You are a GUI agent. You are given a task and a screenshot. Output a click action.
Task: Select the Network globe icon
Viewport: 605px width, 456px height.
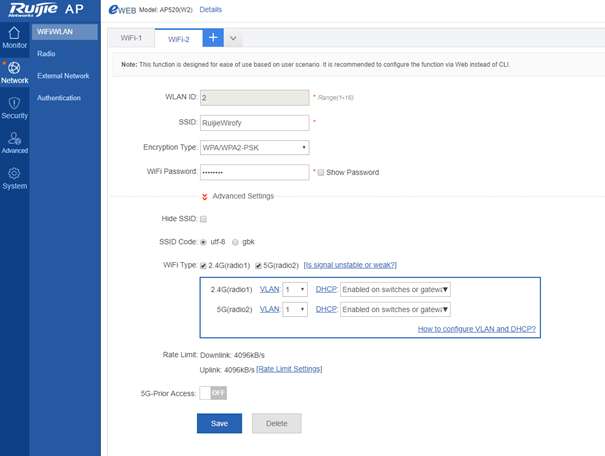(x=14, y=67)
